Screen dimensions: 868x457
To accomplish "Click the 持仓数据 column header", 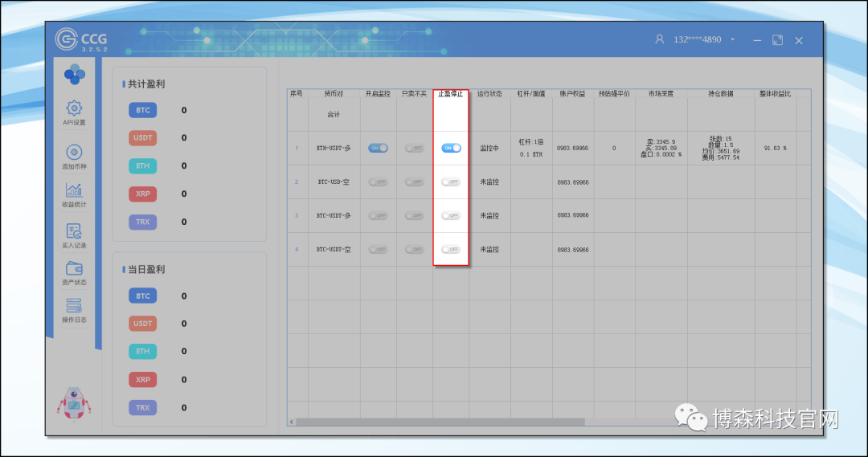I will [x=721, y=94].
